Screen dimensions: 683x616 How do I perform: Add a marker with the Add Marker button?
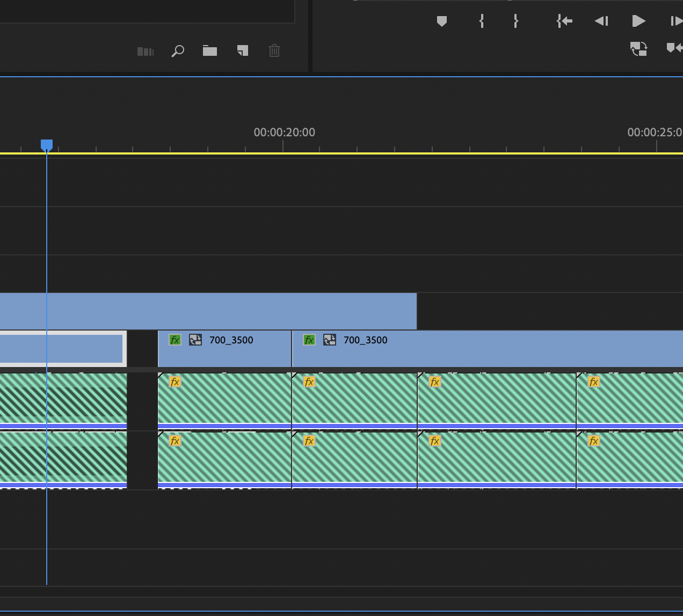coord(442,21)
